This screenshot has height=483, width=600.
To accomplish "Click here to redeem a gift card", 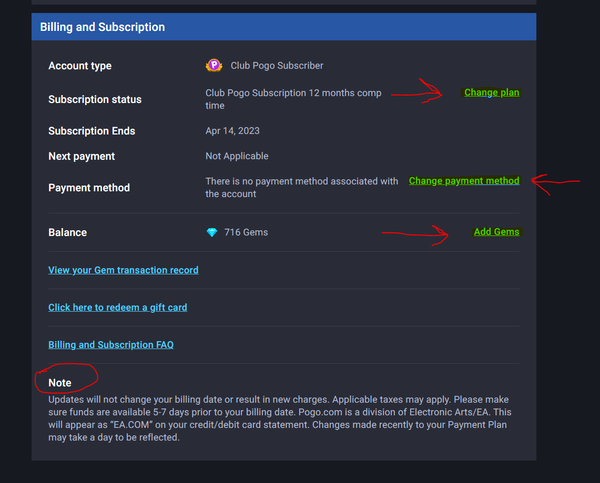I will coord(117,307).
